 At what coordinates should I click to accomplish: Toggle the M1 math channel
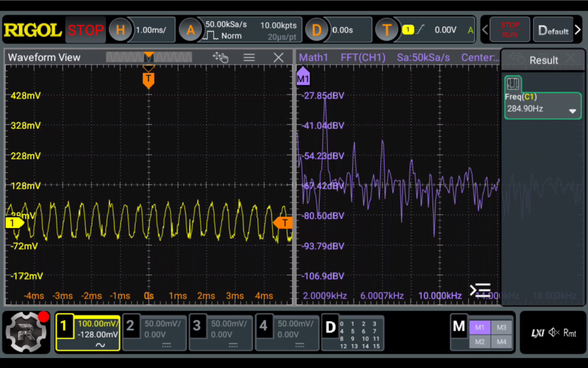[x=480, y=327]
